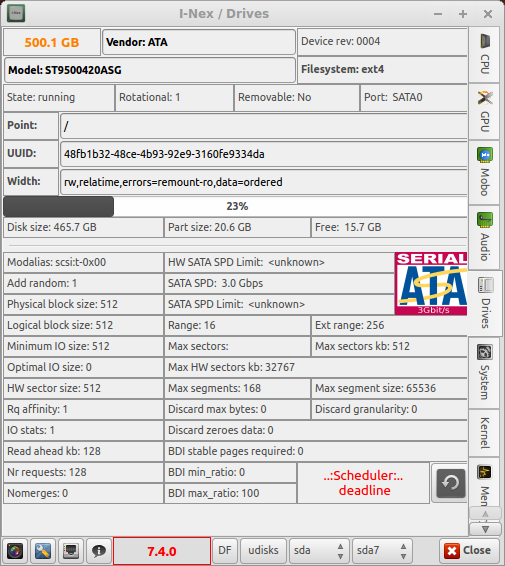Click the UUID value field
505x566 pixels.
[264, 154]
